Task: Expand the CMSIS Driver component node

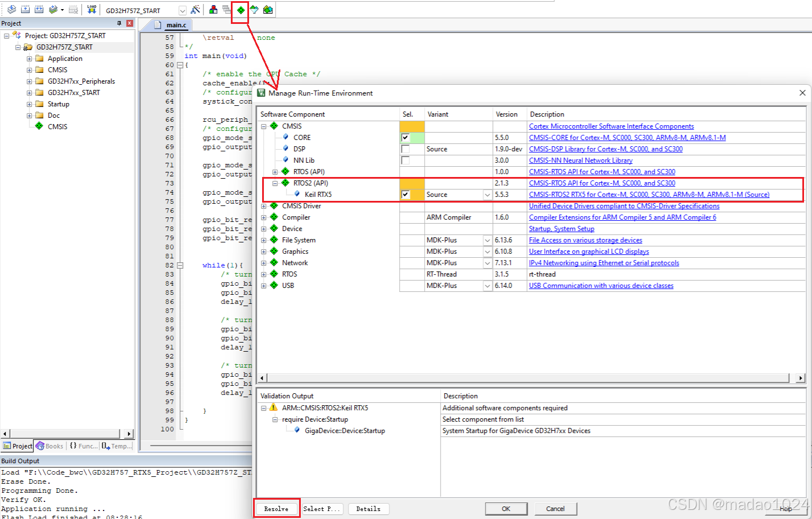Action: click(264, 206)
